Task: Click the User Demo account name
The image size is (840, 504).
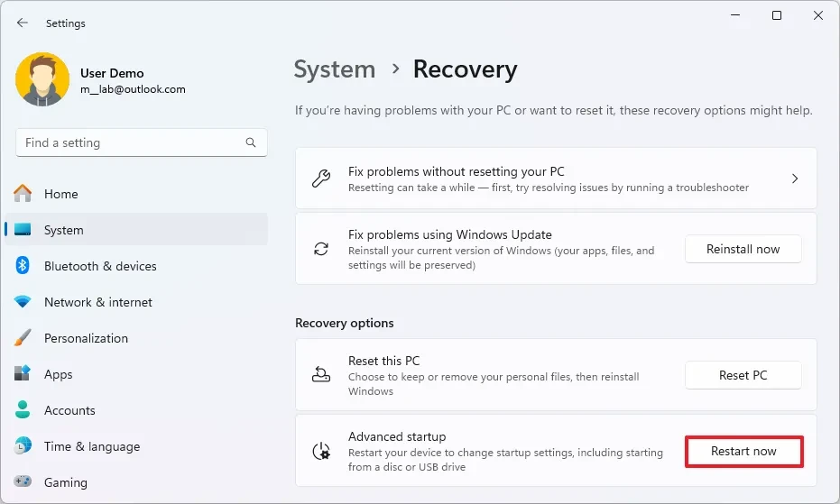Action: tap(112, 73)
